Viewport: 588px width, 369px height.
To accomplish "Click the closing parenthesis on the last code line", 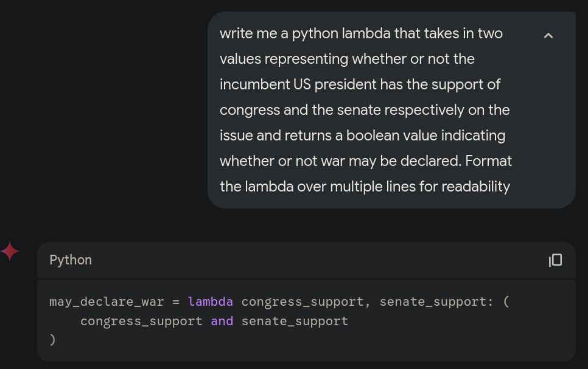I will (52, 340).
